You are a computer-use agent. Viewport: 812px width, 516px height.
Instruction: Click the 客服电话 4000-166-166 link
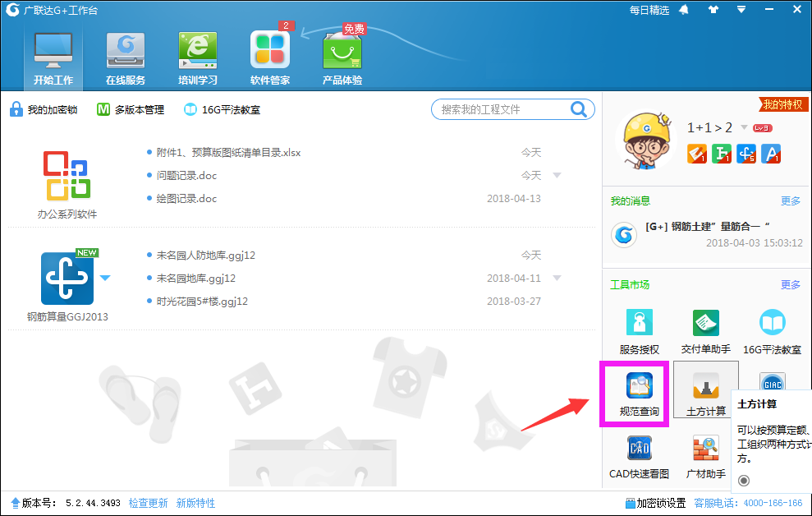[748, 503]
